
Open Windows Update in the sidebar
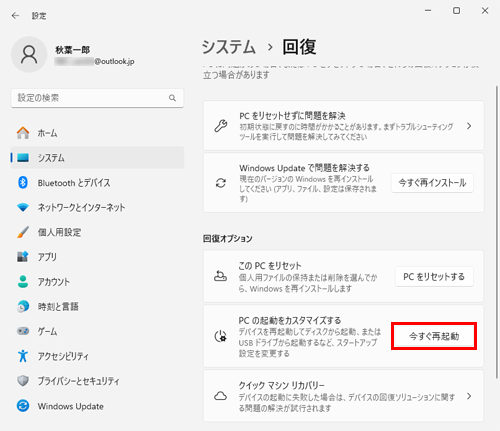pyautogui.click(x=97, y=406)
